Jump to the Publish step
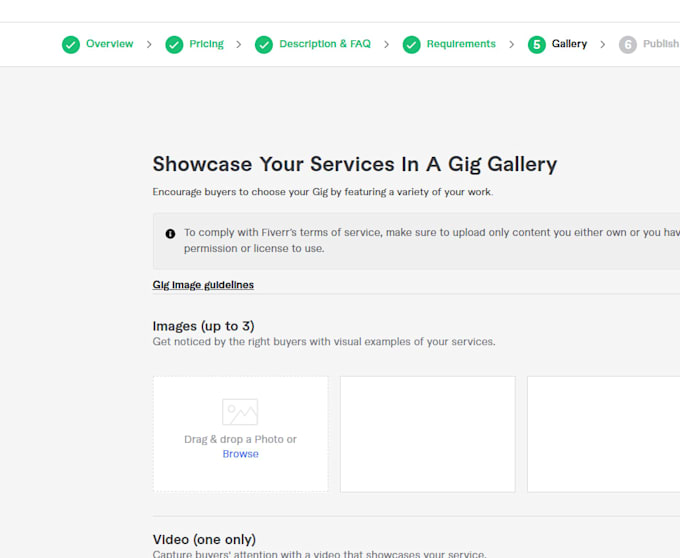The height and width of the screenshot is (558, 680). tap(661, 44)
